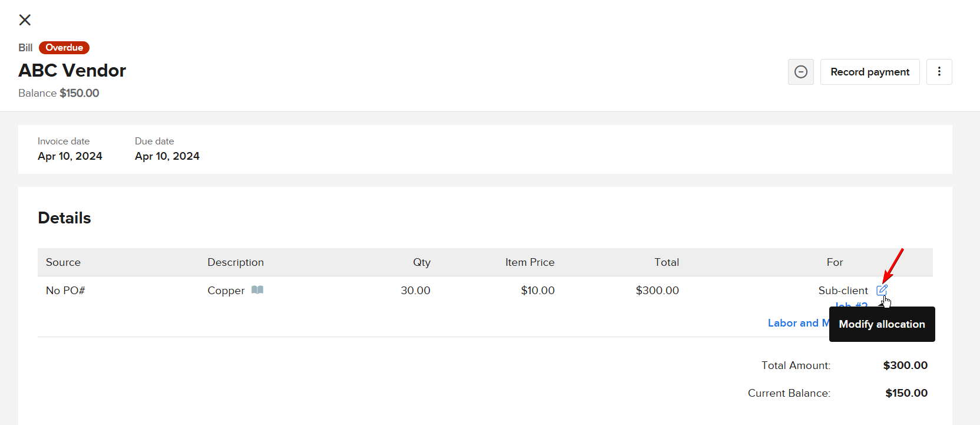Select the Copper item description
Viewport: 980px width, 425px height.
click(x=226, y=291)
